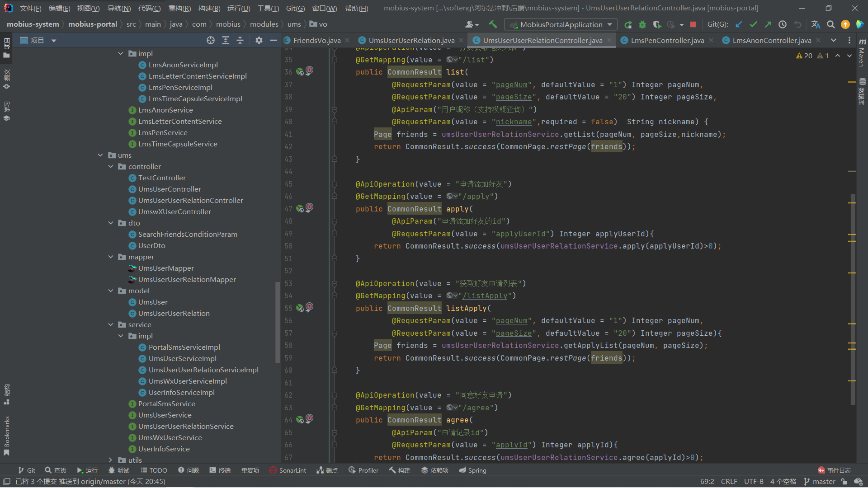
Task: Jump to next highlighted error arrow
Action: 849,56
